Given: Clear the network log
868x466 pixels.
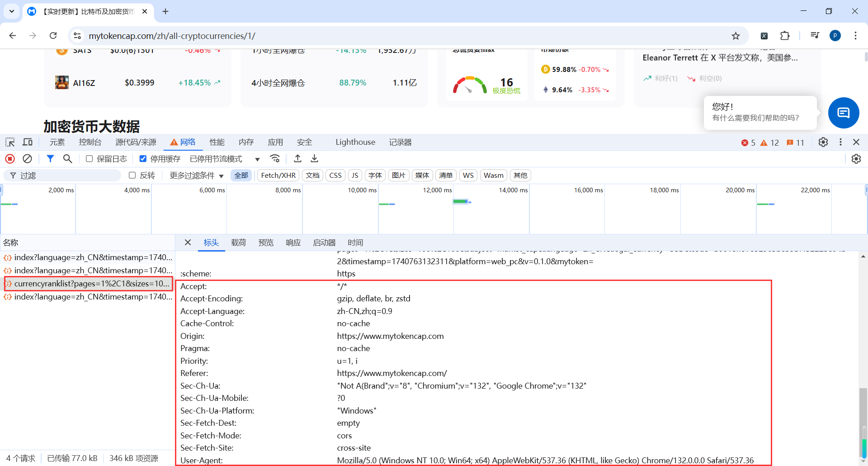Looking at the screenshot, I should coord(28,159).
